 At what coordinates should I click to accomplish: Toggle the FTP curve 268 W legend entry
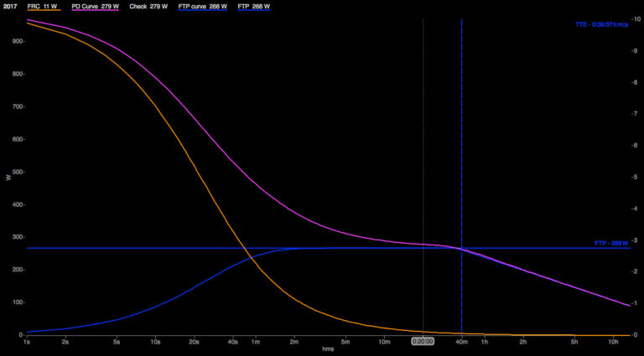204,6
